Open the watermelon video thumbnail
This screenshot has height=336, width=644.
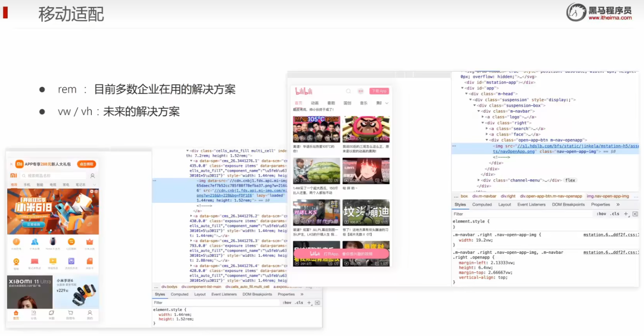click(316, 171)
